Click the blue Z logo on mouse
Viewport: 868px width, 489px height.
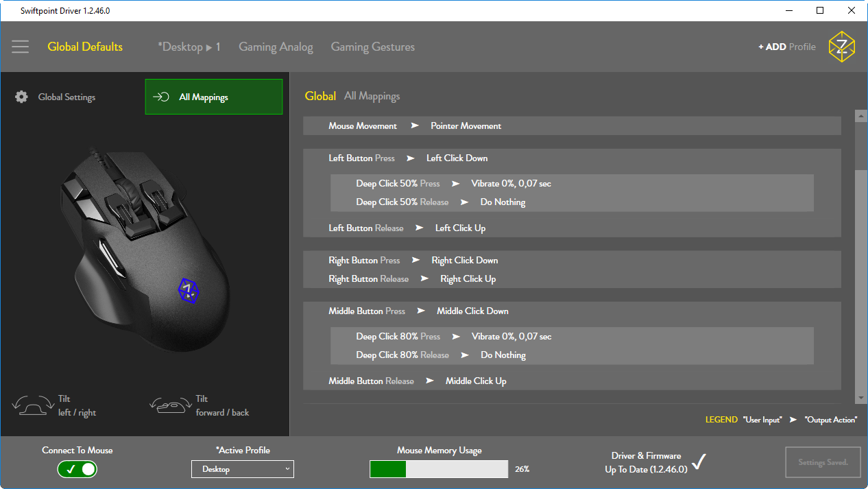(x=188, y=291)
